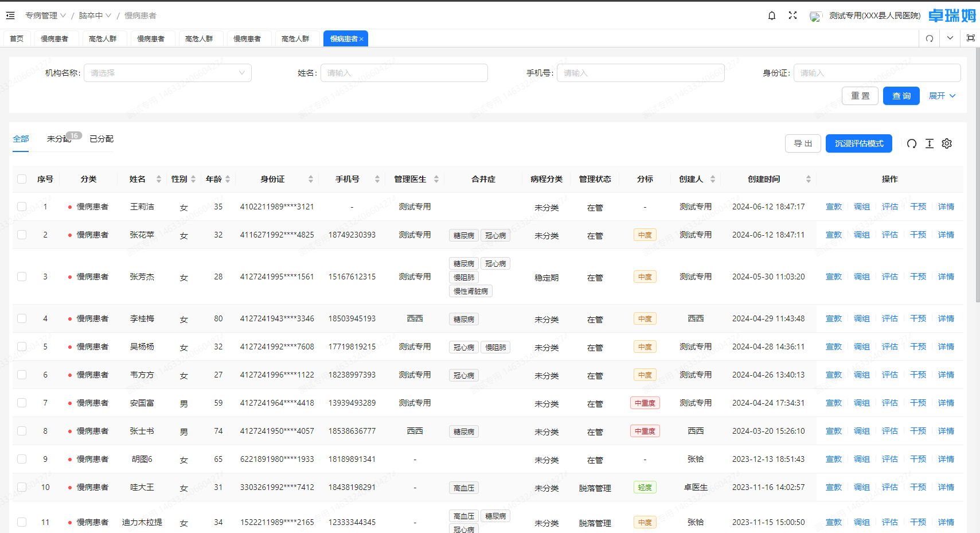Switch to the 已分配 filter tab
980x533 pixels.
pyautogui.click(x=101, y=139)
